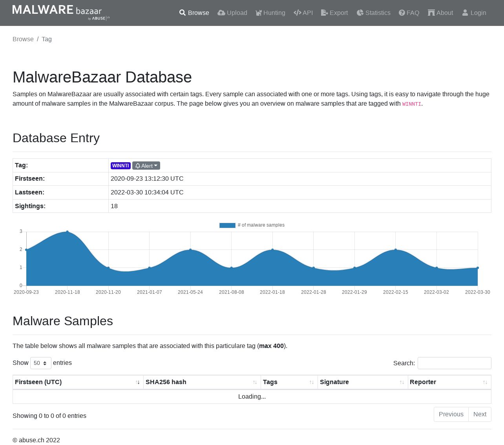This screenshot has width=504, height=445.
Task: Click the Tag breadcrumb text
Action: coord(47,39)
